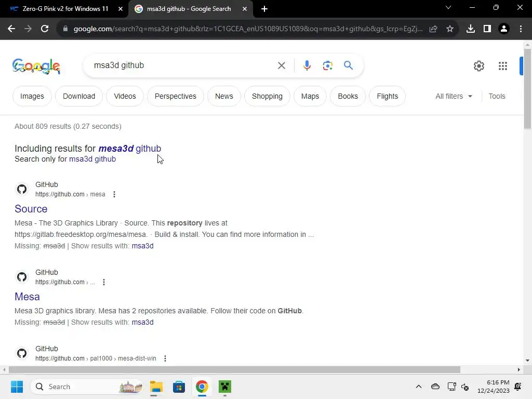Toggle the Chrome side panel icon
This screenshot has height=399, width=532.
click(487, 29)
